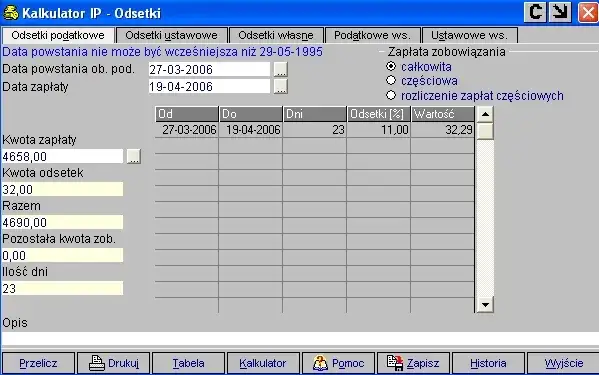Viewport: 599px width, 375px height.
Task: Click the C button in title bar
Action: (535, 12)
